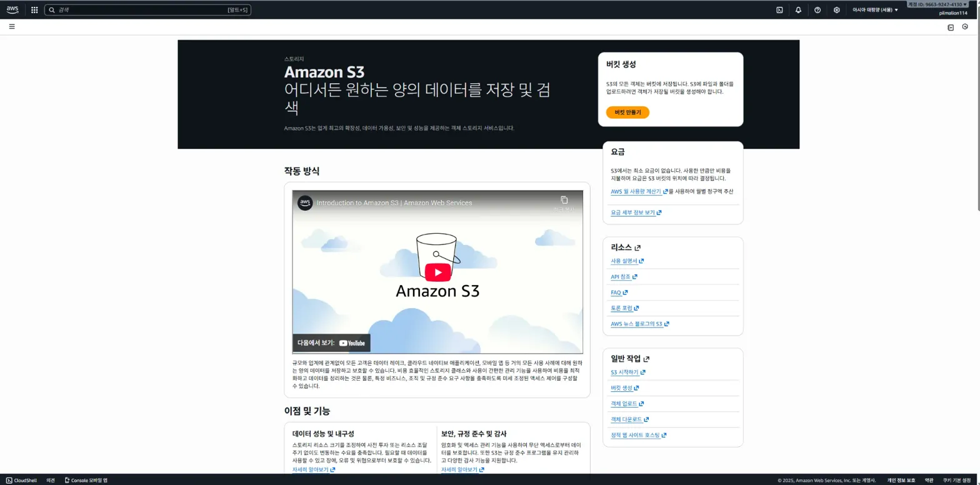Image resolution: width=980 pixels, height=485 pixels.
Task: Open 객체 업로드 link
Action: 627,404
